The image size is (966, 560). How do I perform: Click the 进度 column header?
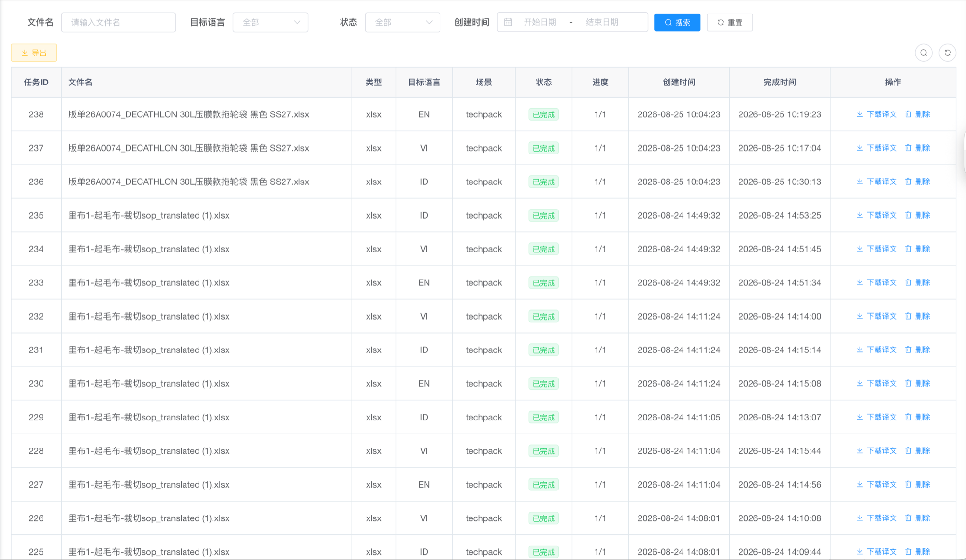600,82
